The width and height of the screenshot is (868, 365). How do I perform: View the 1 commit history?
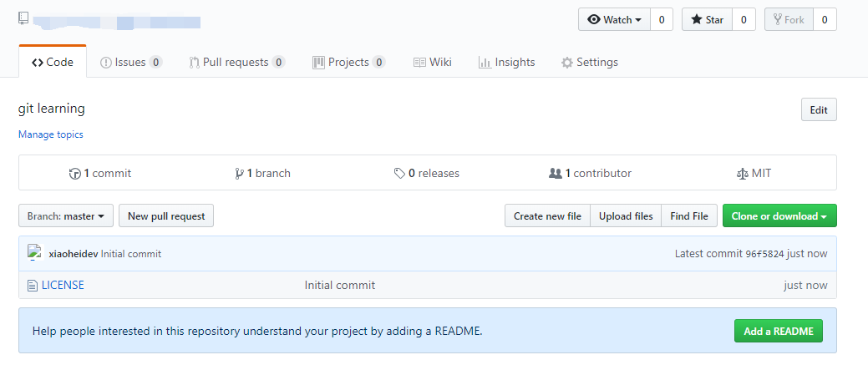[100, 174]
